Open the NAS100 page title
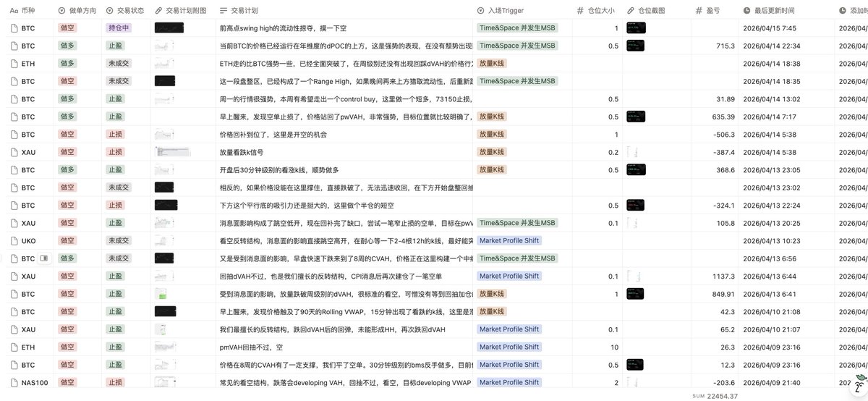Image resolution: width=868 pixels, height=401 pixels. pyautogui.click(x=35, y=383)
